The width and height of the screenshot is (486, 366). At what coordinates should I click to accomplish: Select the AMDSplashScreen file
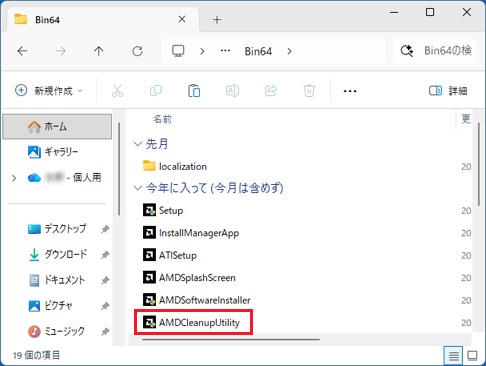[x=189, y=278]
